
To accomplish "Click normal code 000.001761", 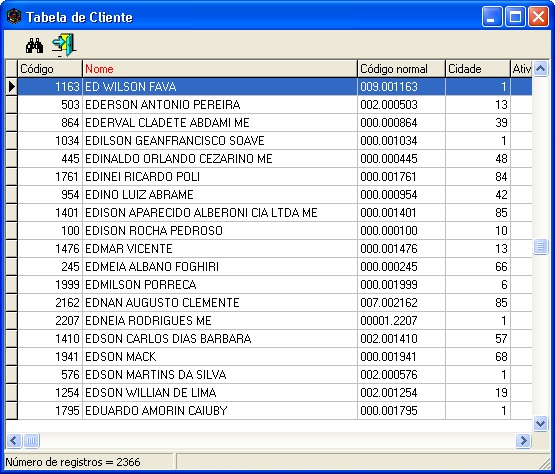I will pyautogui.click(x=401, y=177).
